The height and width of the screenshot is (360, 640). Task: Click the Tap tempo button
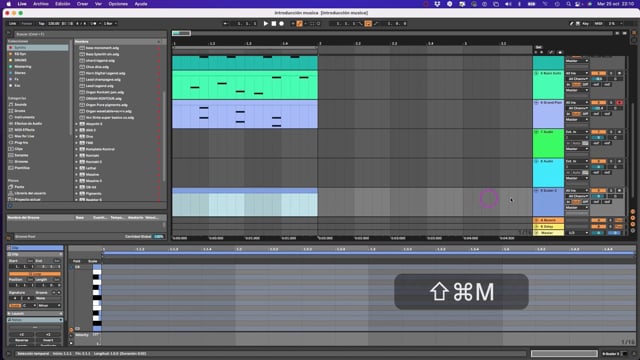pyautogui.click(x=42, y=24)
